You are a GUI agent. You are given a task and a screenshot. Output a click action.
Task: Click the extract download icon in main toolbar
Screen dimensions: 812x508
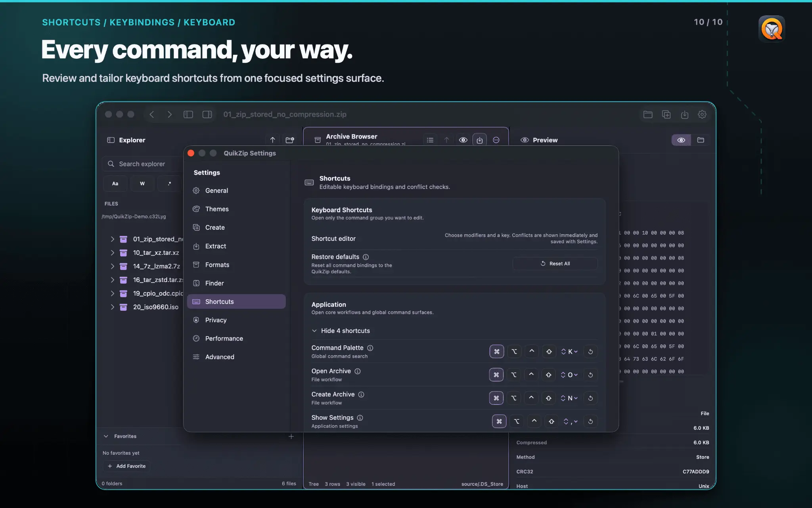click(x=684, y=114)
